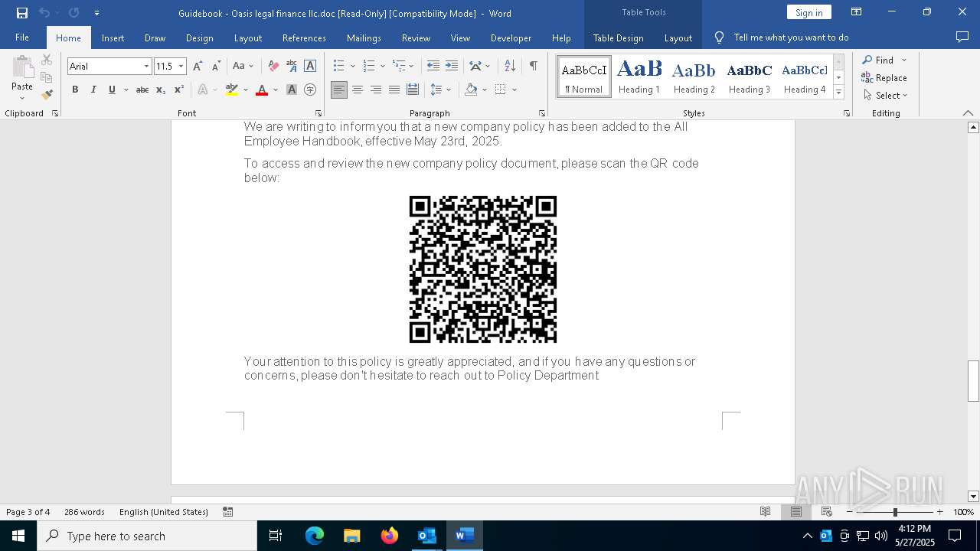The height and width of the screenshot is (551, 980).
Task: Open numbering list dropdown
Action: [x=383, y=66]
